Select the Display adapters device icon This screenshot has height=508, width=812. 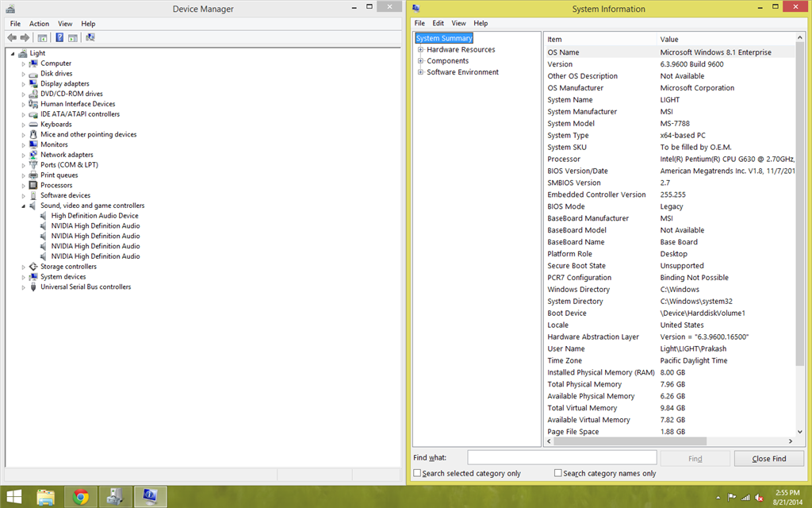click(33, 83)
